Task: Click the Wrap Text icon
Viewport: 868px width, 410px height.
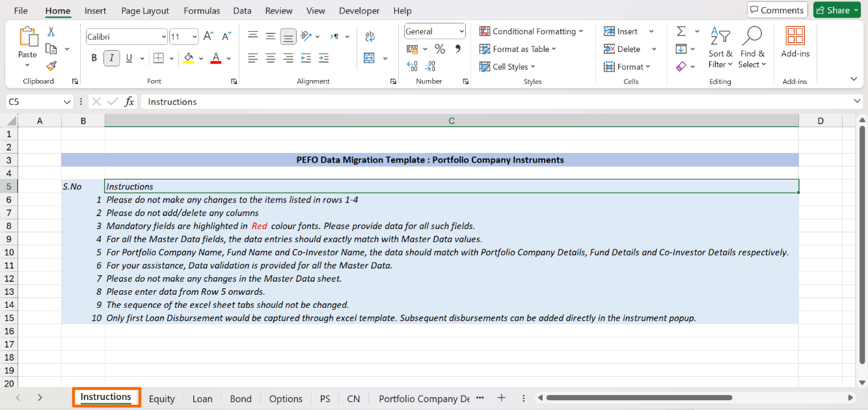Action: pyautogui.click(x=370, y=36)
